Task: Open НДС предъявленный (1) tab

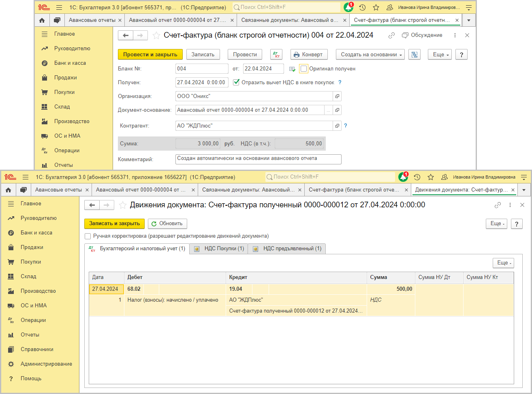Action: coord(287,249)
